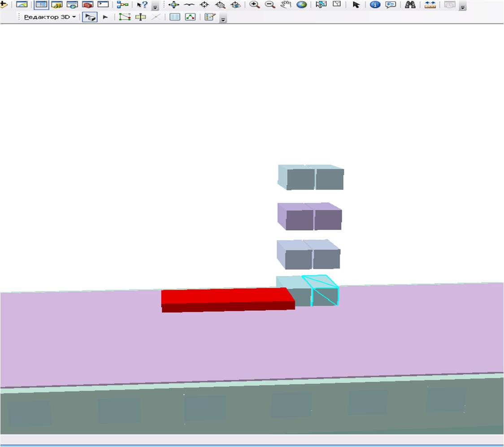Screen dimensions: 504x447
Task: Select the Center on Target tool
Action: tap(204, 4)
